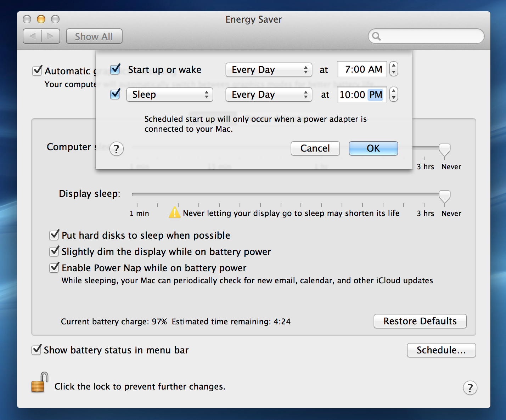The image size is (506, 420).
Task: Click 'Click the lock to prevent further changes.'
Action: [x=140, y=386]
